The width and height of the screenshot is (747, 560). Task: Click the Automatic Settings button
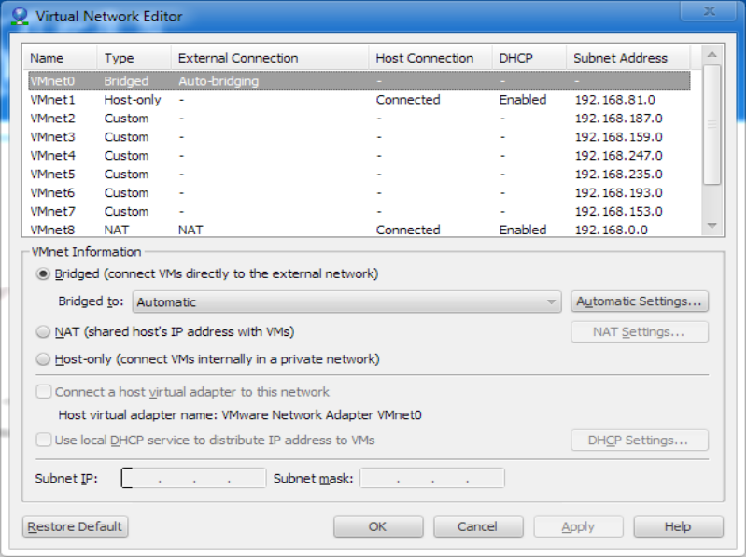tap(639, 302)
